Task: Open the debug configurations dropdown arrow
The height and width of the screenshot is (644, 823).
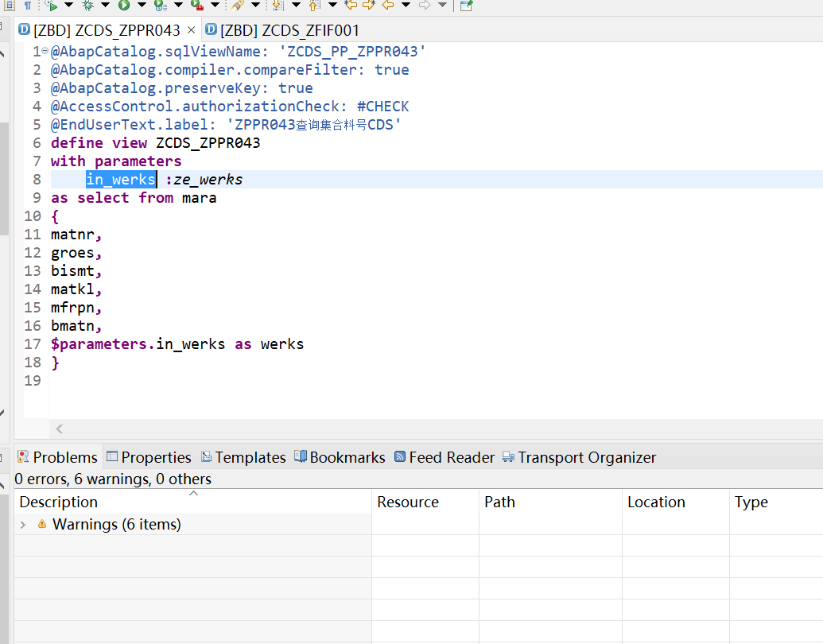Action: pos(106,6)
